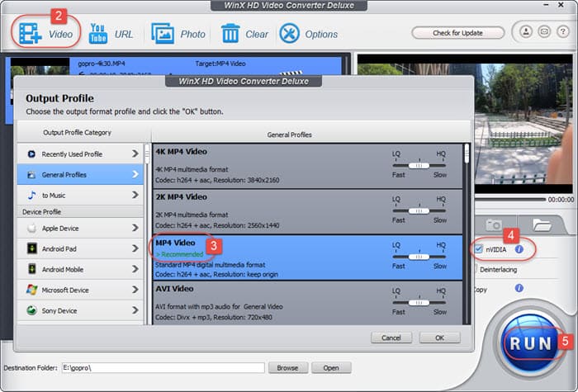Click the add Video film icon
This screenshot has width=578, height=392.
(31, 34)
